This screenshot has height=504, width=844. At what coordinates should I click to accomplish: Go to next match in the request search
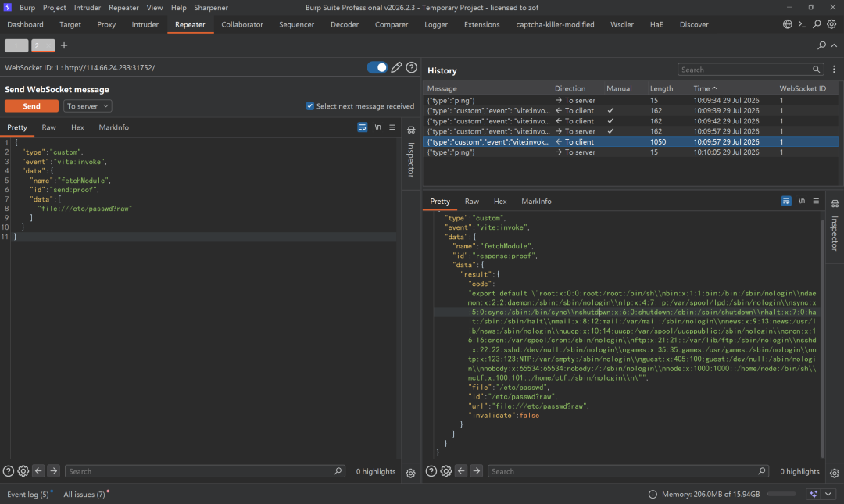(53, 471)
